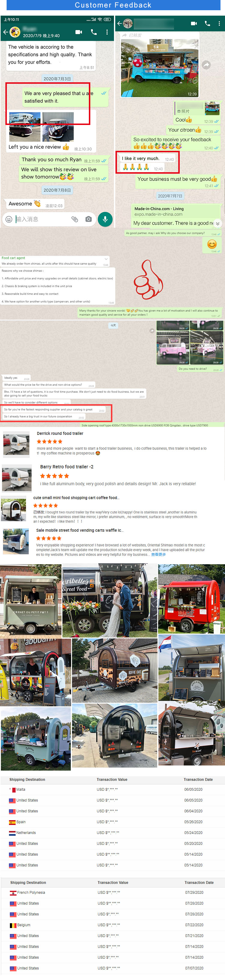The width and height of the screenshot is (225, 980).
Task: Start video call in left WhatsApp chat
Action: tap(79, 32)
